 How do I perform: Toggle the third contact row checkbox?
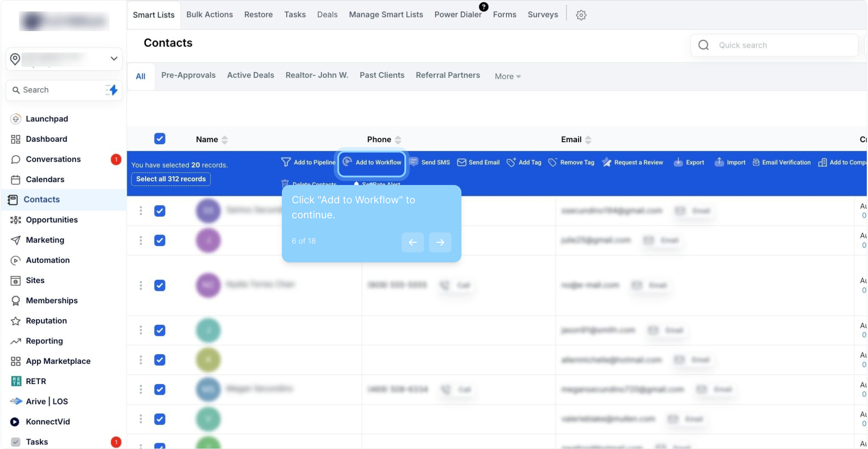click(x=160, y=285)
